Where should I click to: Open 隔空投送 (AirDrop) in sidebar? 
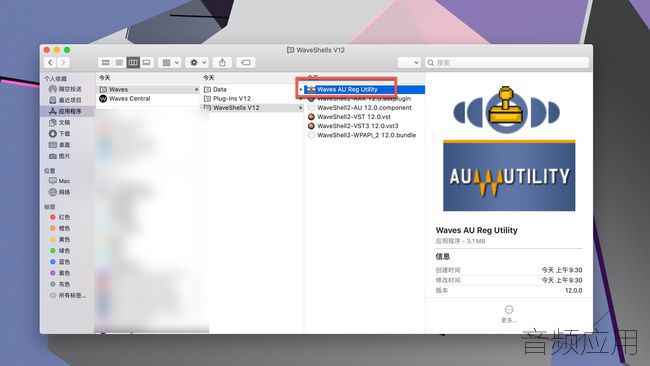click(x=65, y=89)
